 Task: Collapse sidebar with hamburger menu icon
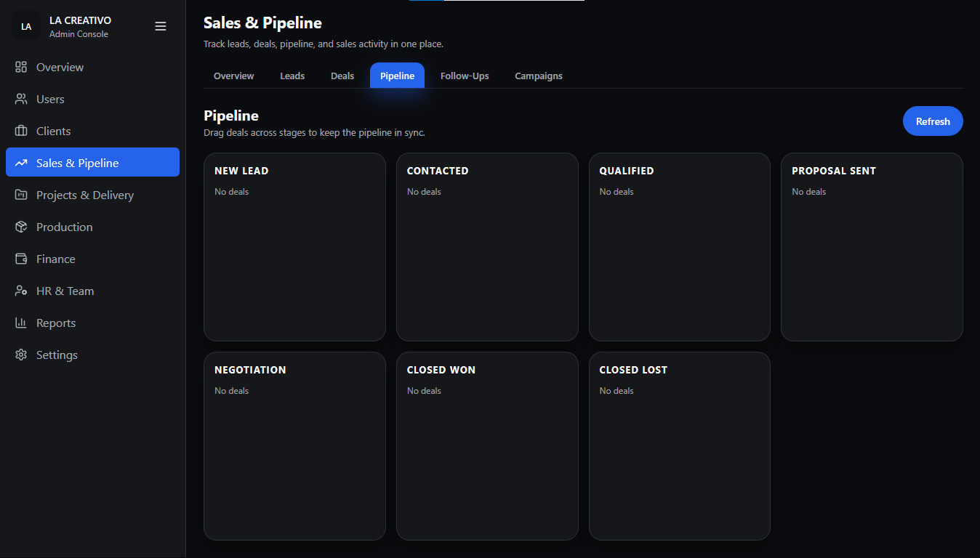tap(161, 26)
